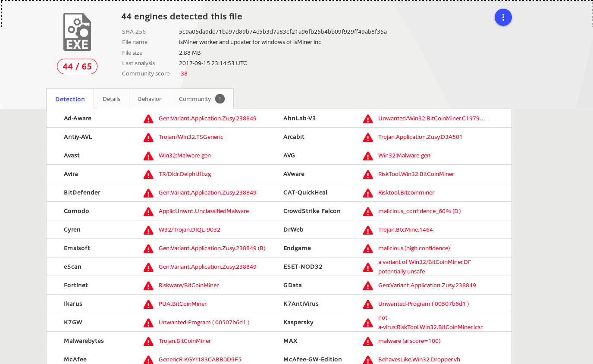
Task: Click the warning icon for Endgame
Action: (x=368, y=248)
